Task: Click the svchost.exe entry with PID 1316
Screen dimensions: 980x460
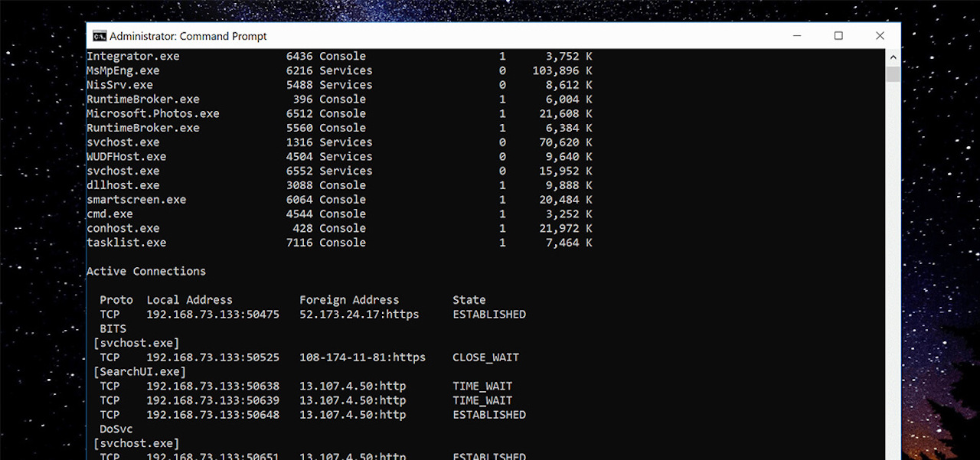Action: [x=123, y=142]
